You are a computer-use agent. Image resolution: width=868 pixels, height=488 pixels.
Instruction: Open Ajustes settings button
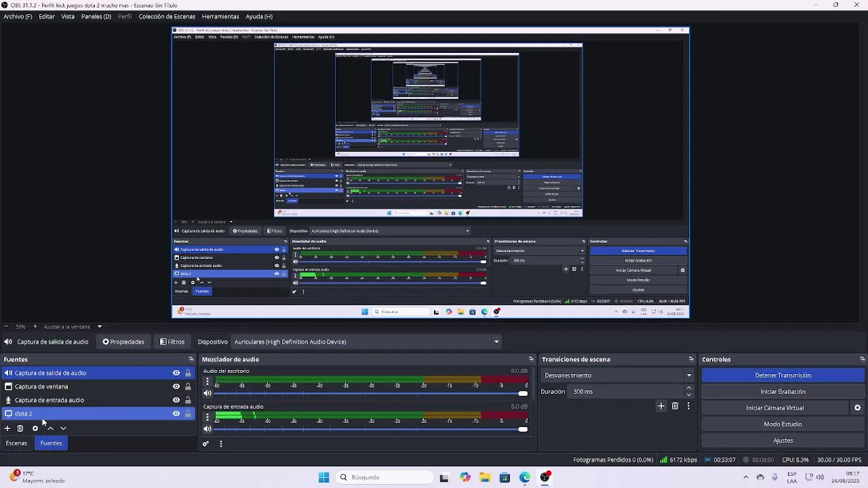pos(783,441)
